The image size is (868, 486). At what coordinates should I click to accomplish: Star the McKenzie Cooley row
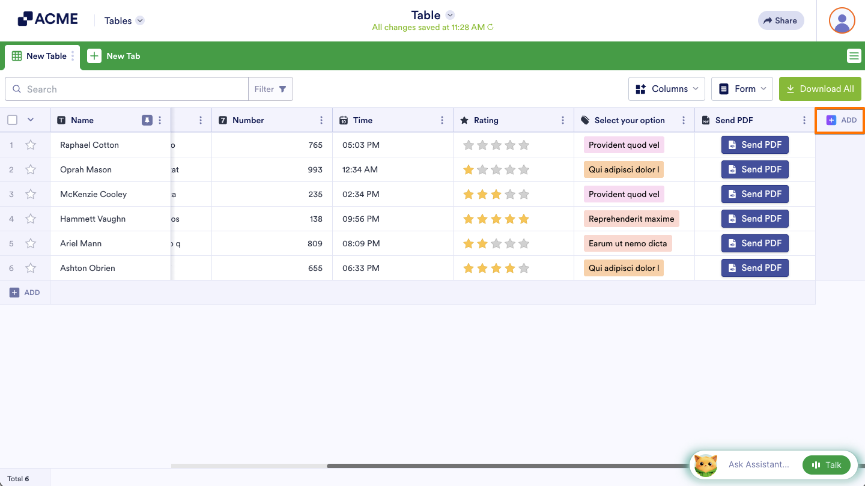click(x=31, y=194)
